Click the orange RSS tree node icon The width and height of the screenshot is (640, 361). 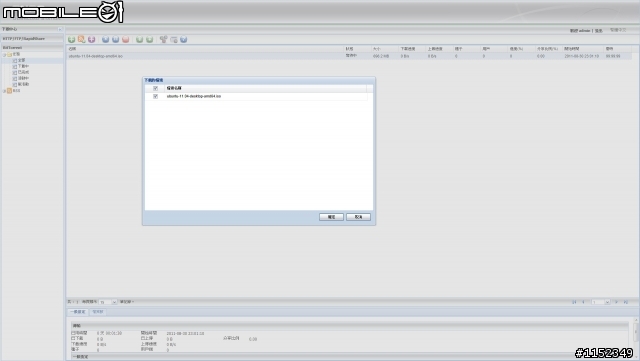pos(9,91)
